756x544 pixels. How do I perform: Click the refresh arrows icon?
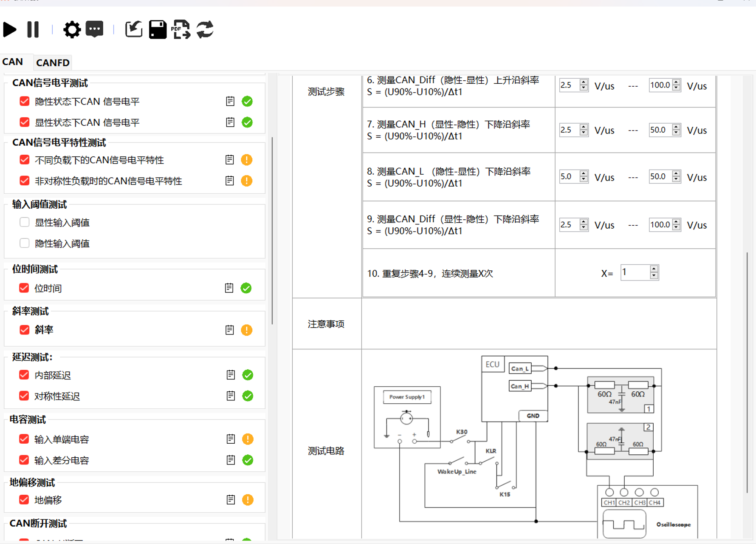(x=205, y=30)
